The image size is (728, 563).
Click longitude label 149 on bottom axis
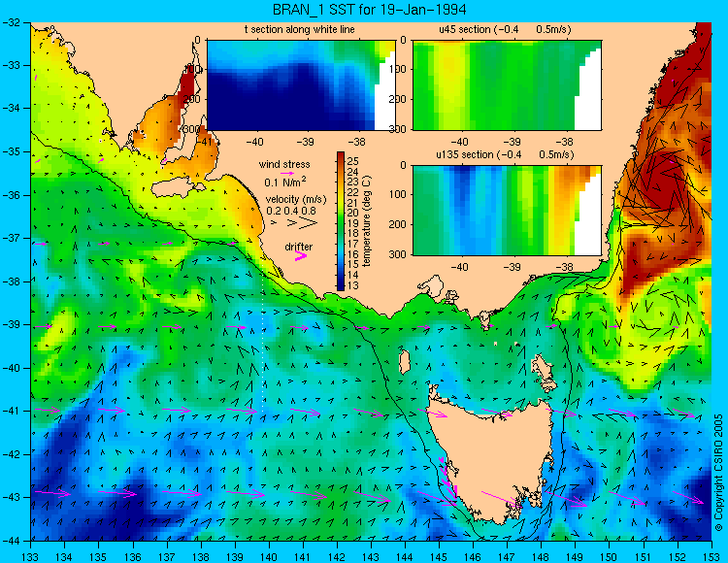[576, 556]
